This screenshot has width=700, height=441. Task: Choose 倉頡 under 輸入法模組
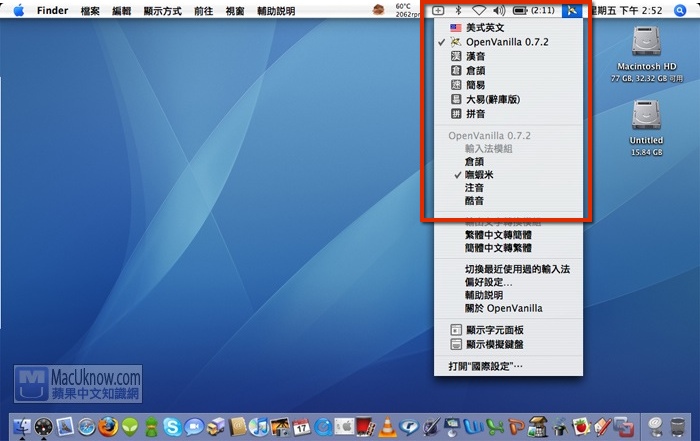[x=508, y=162]
